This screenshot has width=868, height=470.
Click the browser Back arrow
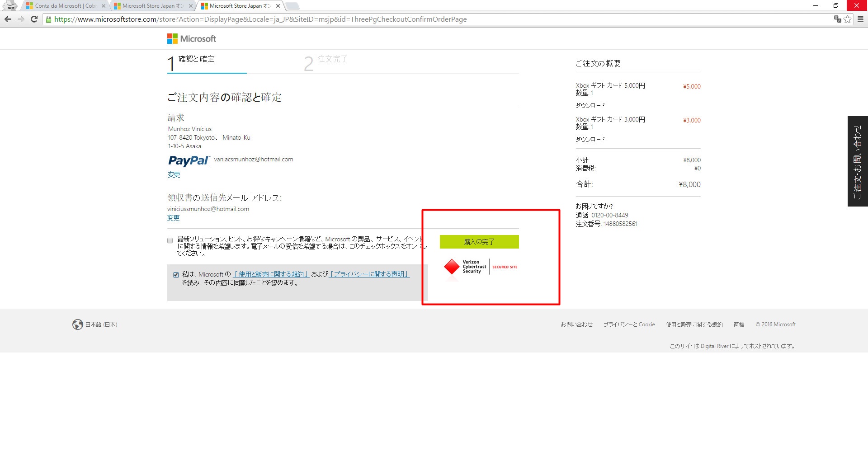click(8, 19)
